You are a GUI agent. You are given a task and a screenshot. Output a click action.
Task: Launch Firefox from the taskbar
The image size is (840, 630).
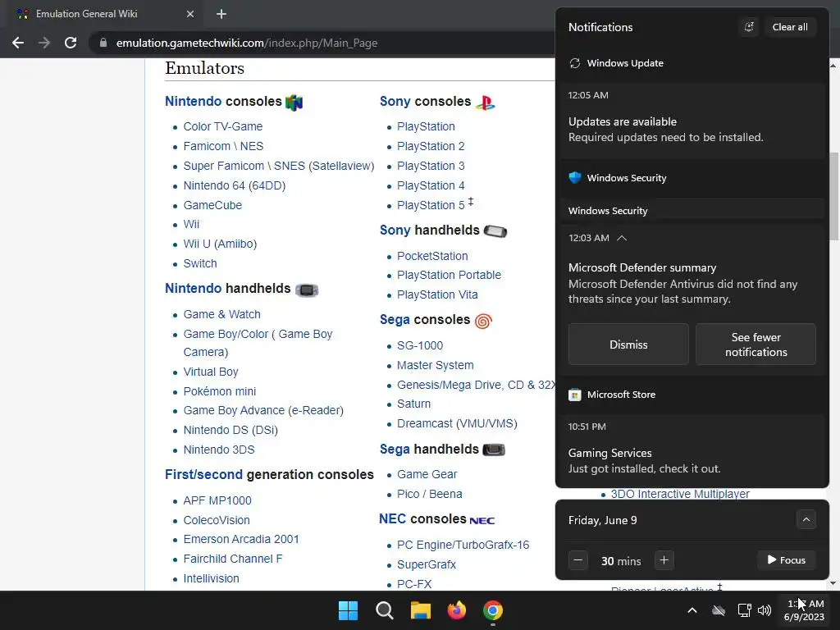pos(456,610)
